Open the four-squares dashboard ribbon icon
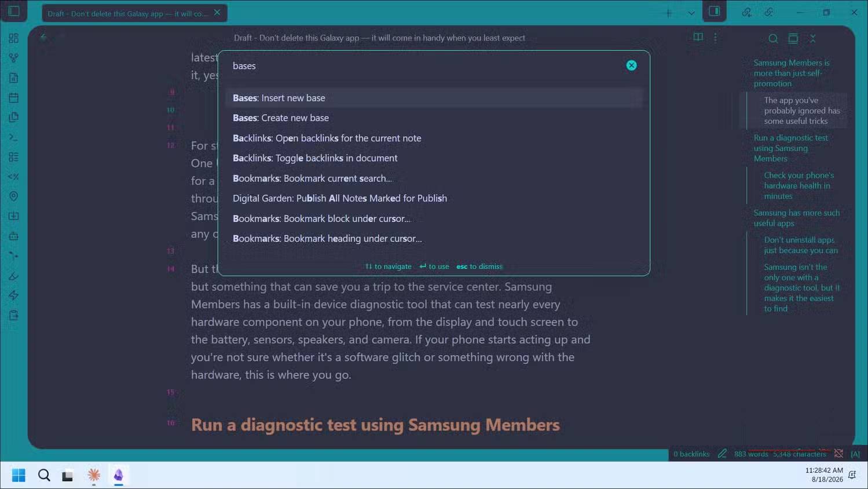Screen dimensions: 868x489 (14, 38)
